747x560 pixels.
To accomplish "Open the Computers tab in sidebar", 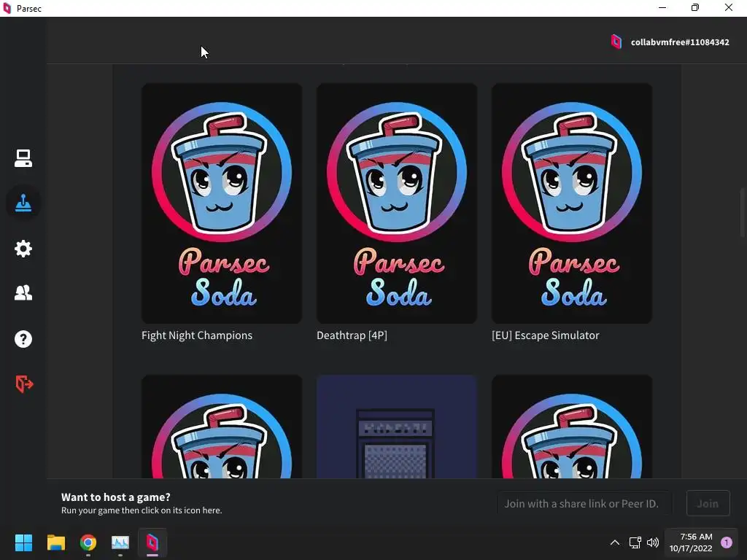I will point(23,158).
